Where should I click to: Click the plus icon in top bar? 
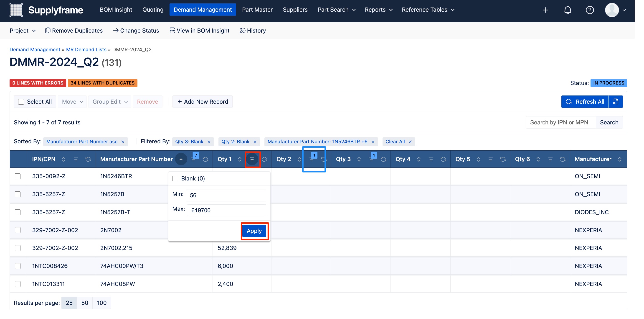(x=545, y=10)
